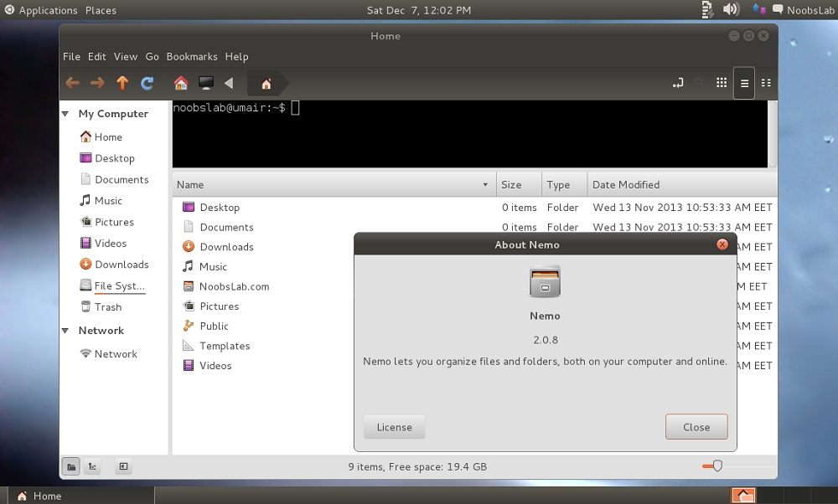Viewport: 838px width, 504px height.
Task: Switch to compact view
Action: point(766,83)
